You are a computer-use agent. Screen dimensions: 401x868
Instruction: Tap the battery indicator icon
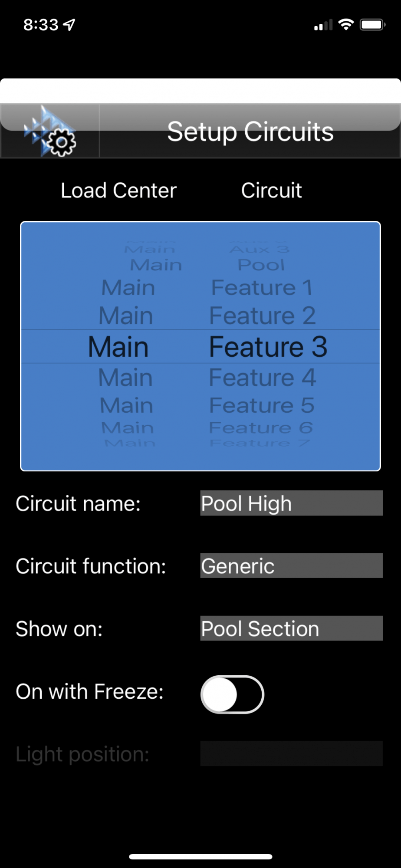[x=373, y=25]
